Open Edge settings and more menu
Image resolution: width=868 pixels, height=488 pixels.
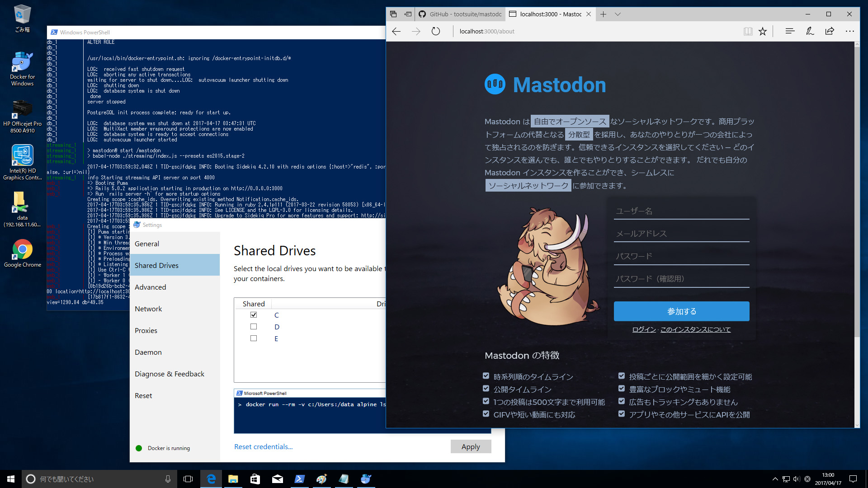(849, 31)
